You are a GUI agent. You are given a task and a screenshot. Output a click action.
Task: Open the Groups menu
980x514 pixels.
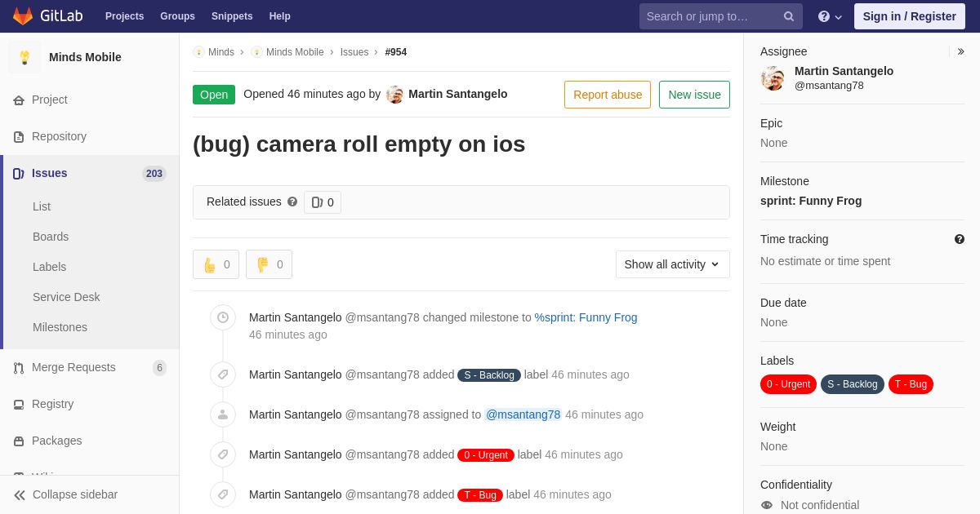click(x=177, y=16)
